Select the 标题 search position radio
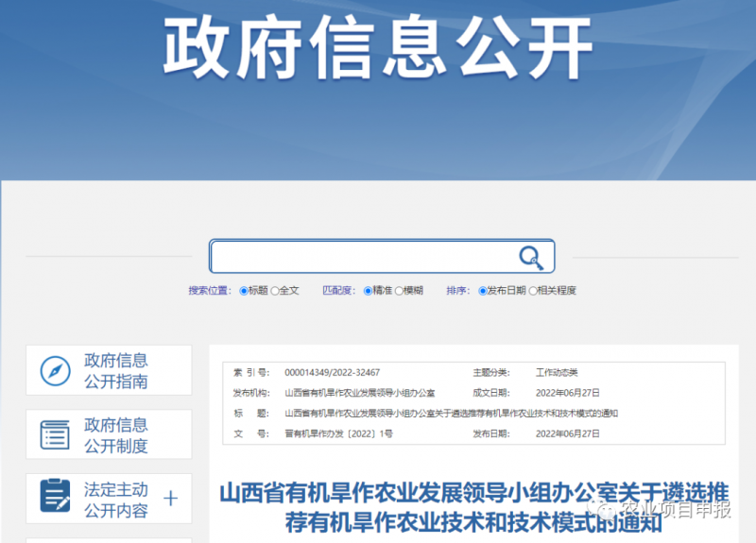The image size is (756, 543). pos(244,291)
